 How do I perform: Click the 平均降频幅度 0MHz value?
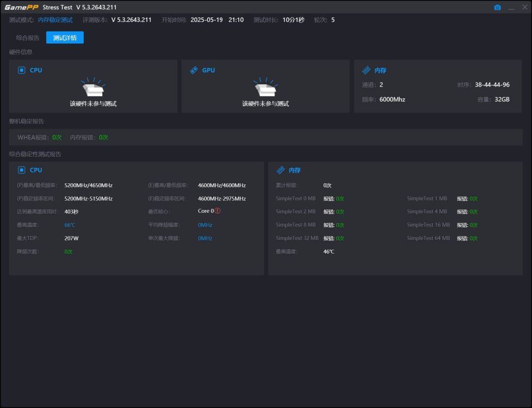click(205, 225)
